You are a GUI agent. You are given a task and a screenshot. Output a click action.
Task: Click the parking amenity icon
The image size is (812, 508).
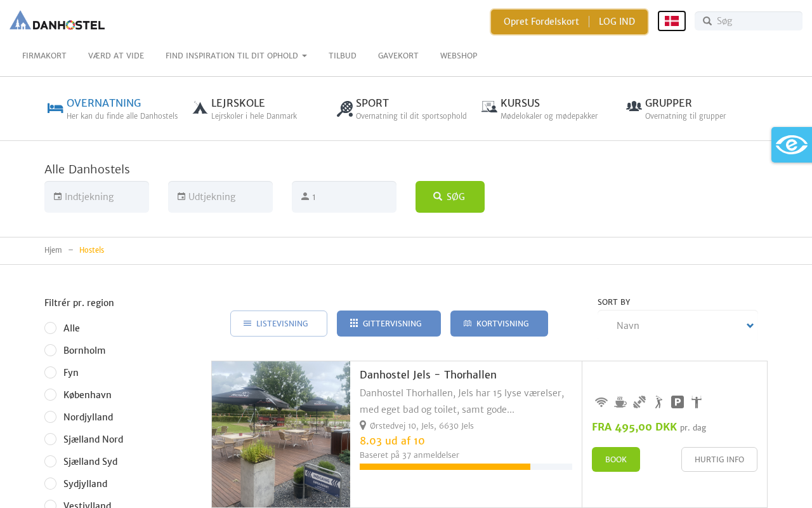pyautogui.click(x=678, y=402)
